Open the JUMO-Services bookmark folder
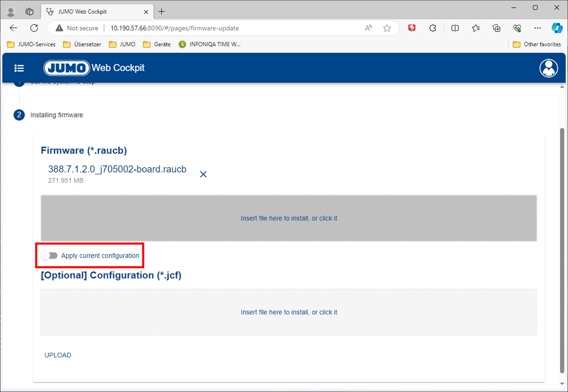The height and width of the screenshot is (392, 568). (31, 44)
